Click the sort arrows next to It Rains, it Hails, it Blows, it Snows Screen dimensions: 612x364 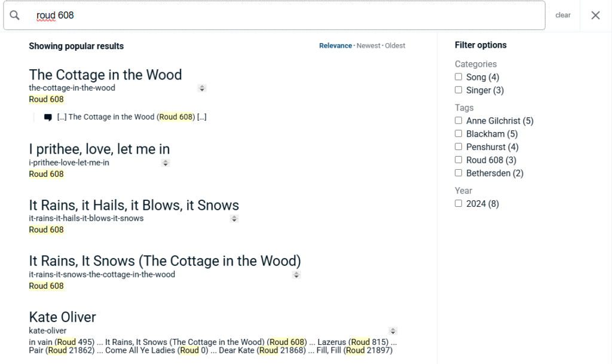(234, 218)
